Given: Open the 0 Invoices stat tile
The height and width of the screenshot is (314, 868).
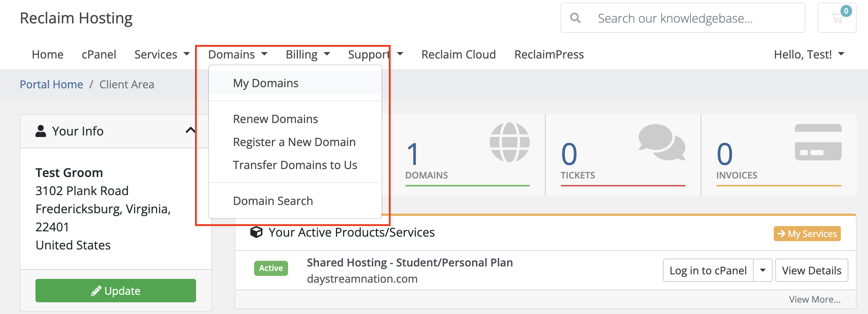Looking at the screenshot, I should pos(779,155).
